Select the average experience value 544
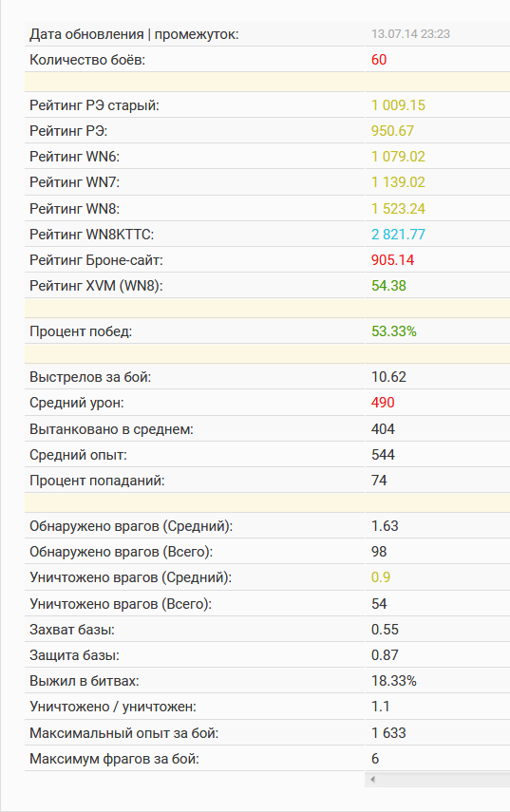The width and height of the screenshot is (510, 812). (x=383, y=455)
